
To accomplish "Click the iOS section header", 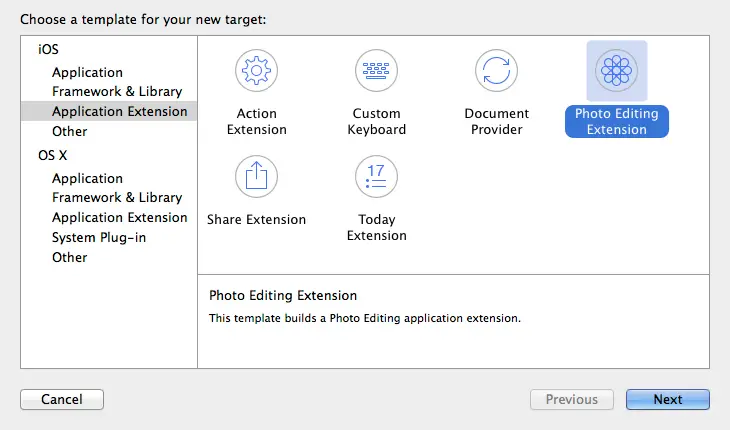I will [x=48, y=49].
